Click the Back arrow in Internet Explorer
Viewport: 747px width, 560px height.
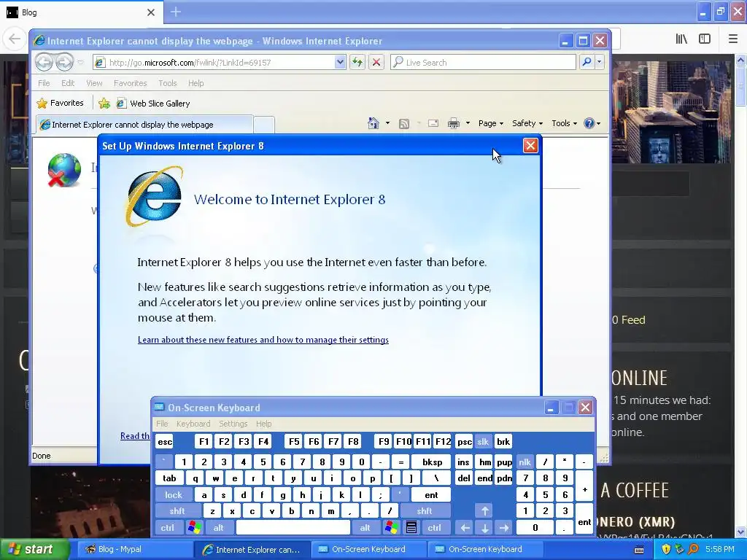point(44,62)
